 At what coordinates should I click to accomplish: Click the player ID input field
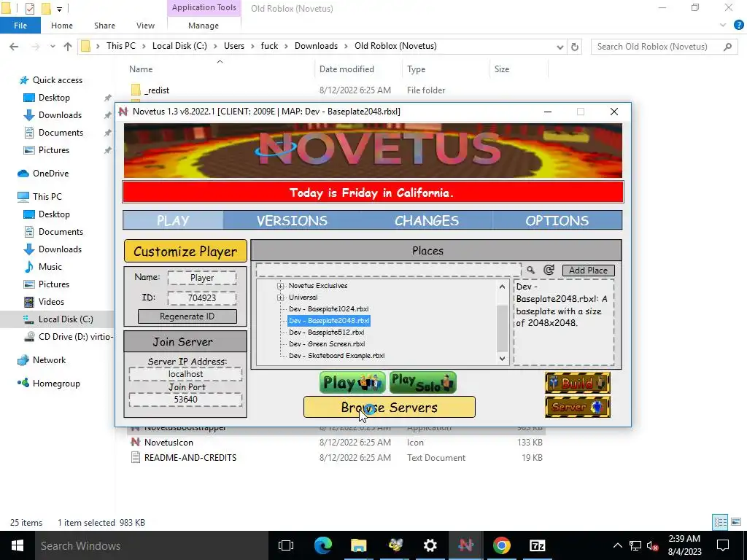click(x=202, y=298)
